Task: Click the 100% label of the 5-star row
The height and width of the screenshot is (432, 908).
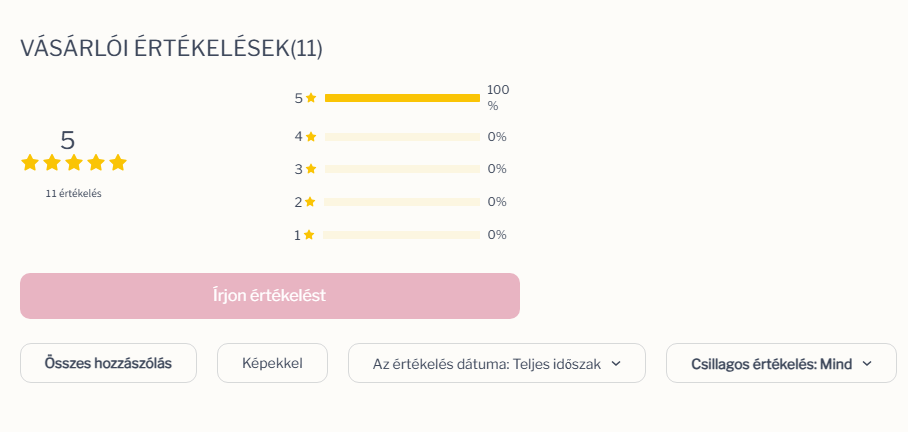Action: coord(498,98)
